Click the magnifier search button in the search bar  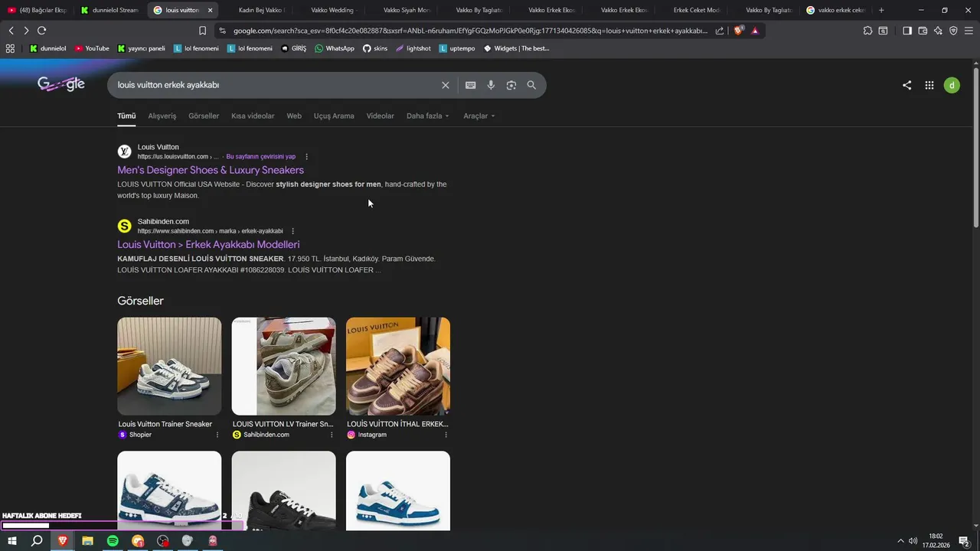tap(531, 85)
